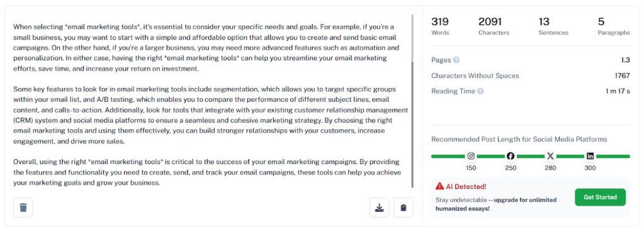
Task: Download the text with the download icon
Action: 379,207
